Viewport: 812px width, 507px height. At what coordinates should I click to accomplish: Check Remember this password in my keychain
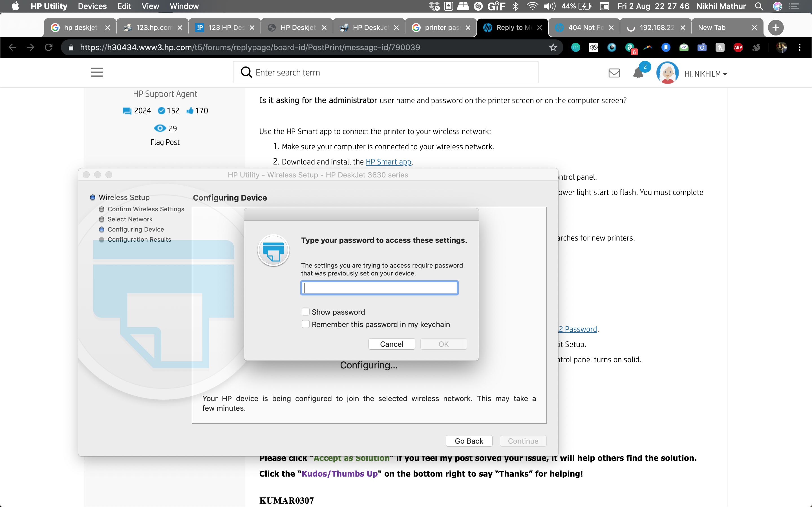306,324
